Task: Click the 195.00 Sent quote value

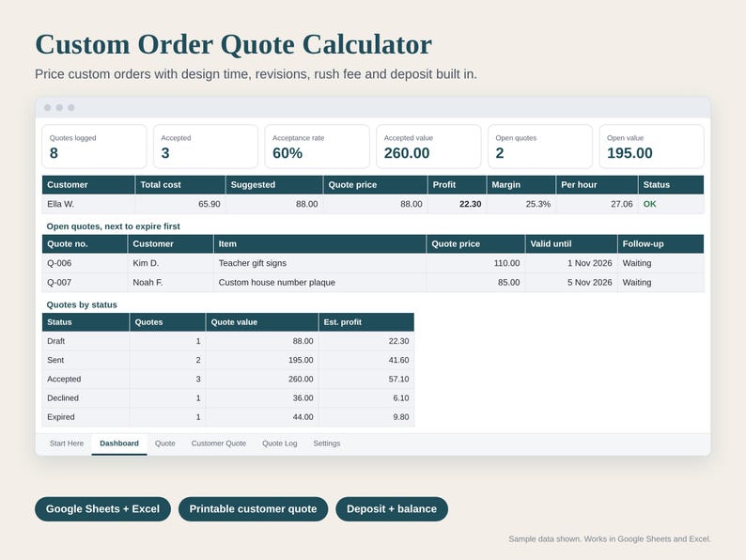Action: 262,360
